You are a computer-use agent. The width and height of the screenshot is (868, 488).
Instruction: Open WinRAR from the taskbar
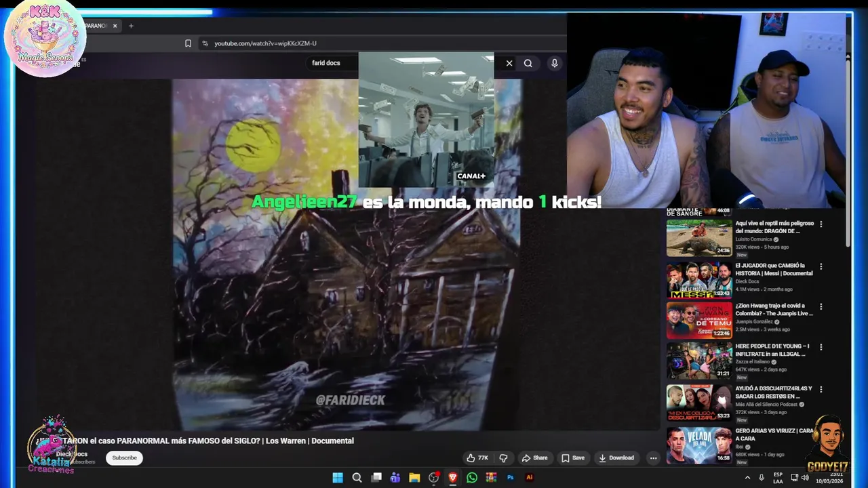pos(491,478)
